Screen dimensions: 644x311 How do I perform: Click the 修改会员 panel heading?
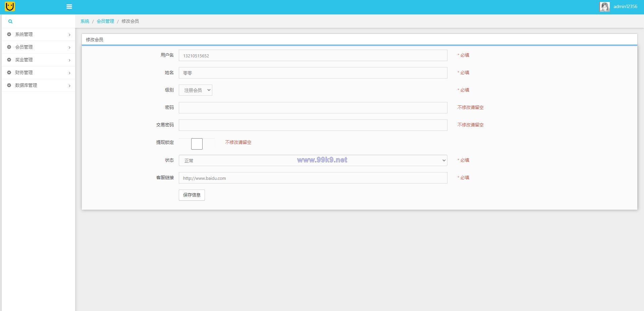click(x=95, y=40)
